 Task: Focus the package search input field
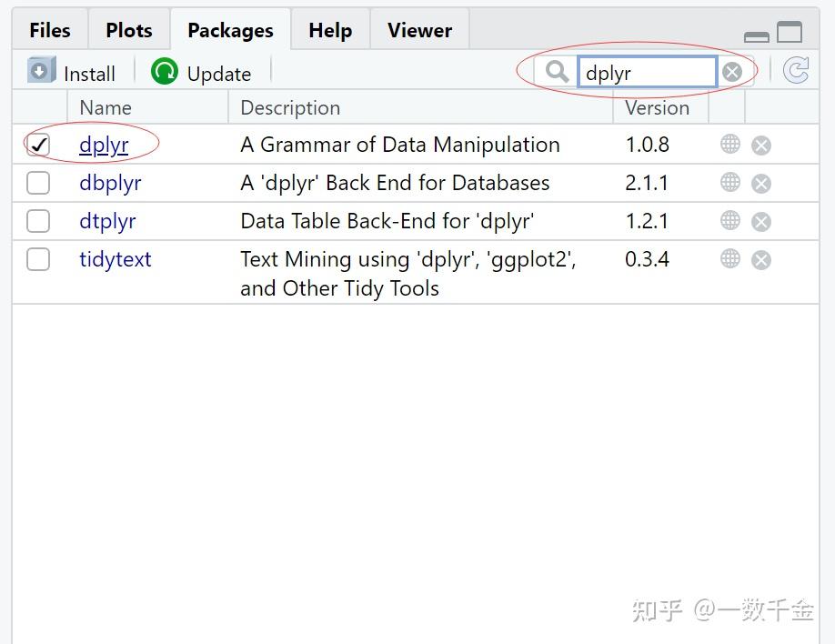click(646, 73)
